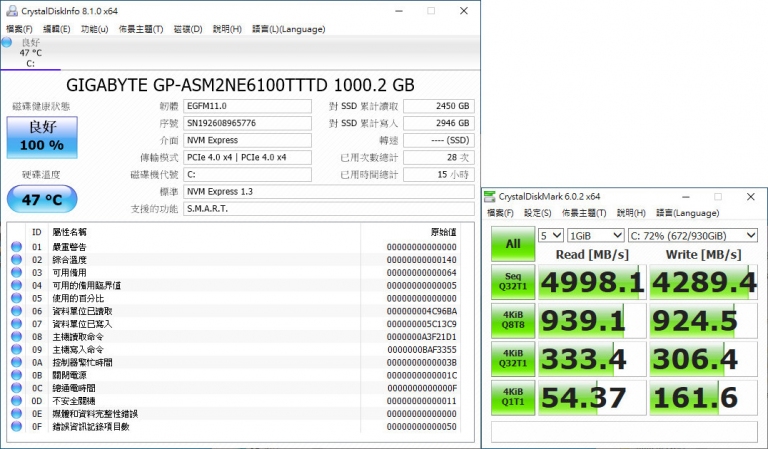The width and height of the screenshot is (768, 449).
Task: Click the blue status orb for attribute 06
Action: pos(17,311)
